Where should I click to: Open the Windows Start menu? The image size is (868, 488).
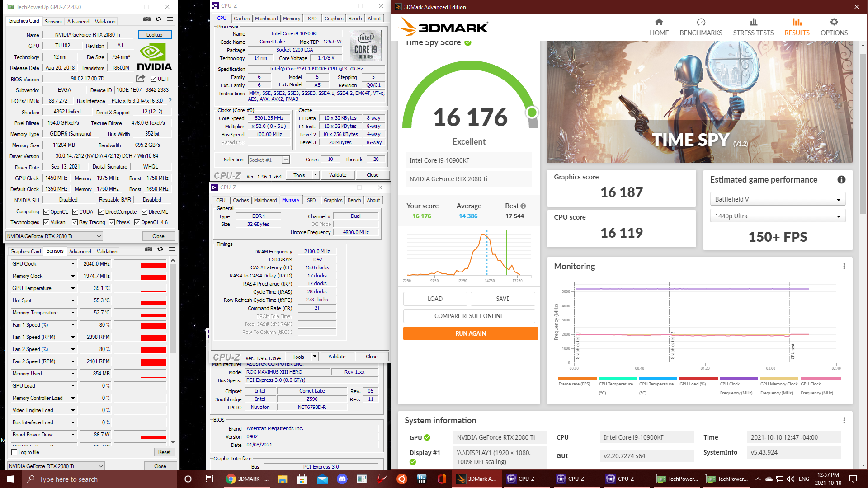(x=11, y=479)
